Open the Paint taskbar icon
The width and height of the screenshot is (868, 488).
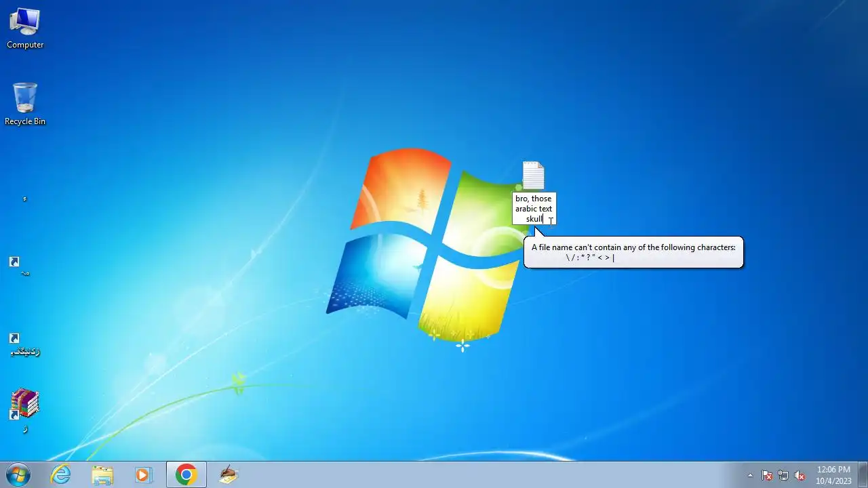[229, 474]
